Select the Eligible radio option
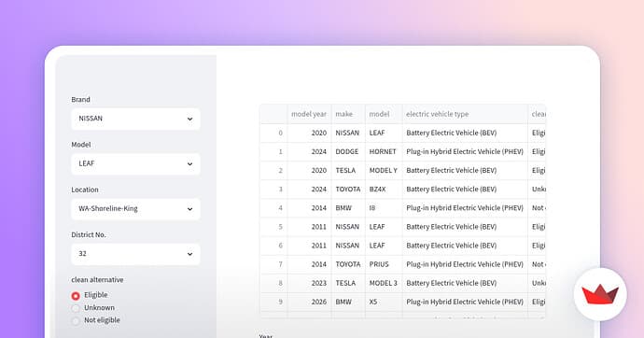Image resolution: width=644 pixels, height=338 pixels. [x=76, y=296]
